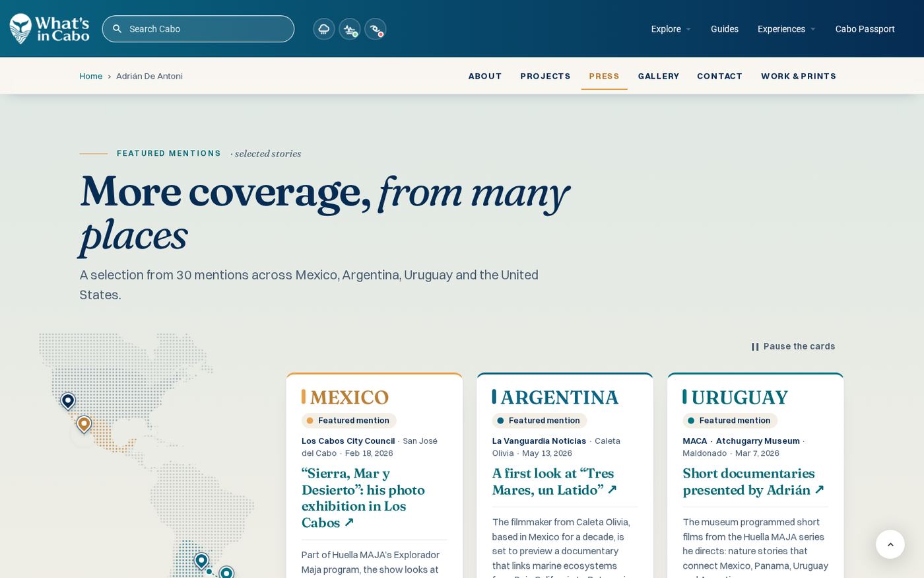Open the "Tres Mares, un Latido" article link
This screenshot has width=924, height=578.
coord(554,482)
